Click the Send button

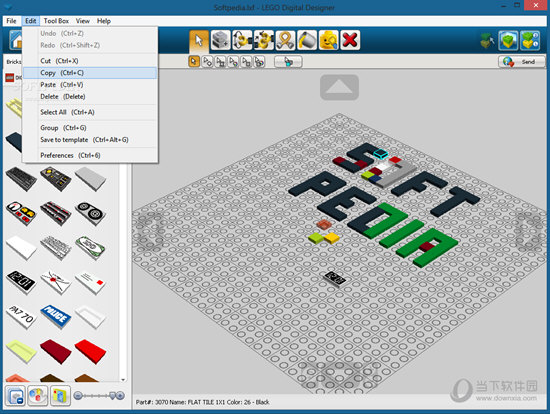pos(522,62)
